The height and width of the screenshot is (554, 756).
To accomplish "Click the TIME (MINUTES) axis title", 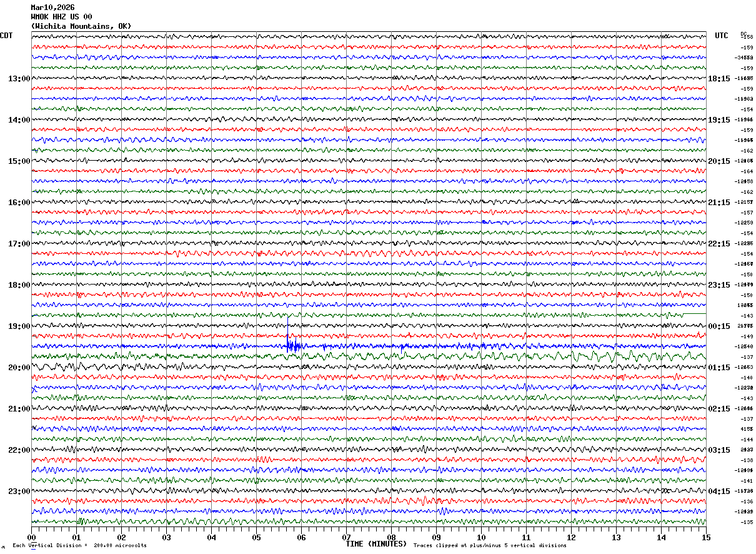I will click(x=376, y=544).
